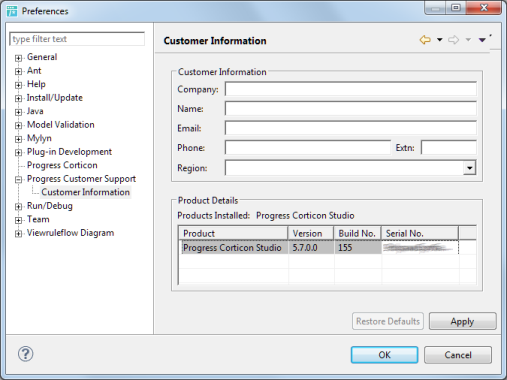Click the Extn input field
The height and width of the screenshot is (380, 507).
449,148
